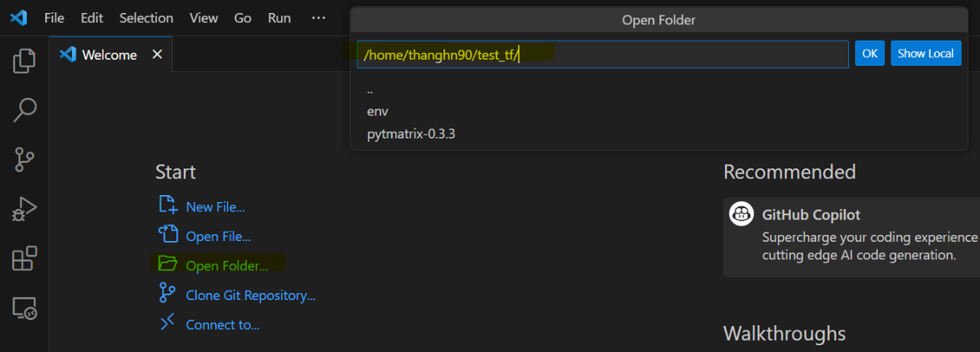Open the Selection menu
Image resolution: width=980 pixels, height=352 pixels.
(x=146, y=18)
